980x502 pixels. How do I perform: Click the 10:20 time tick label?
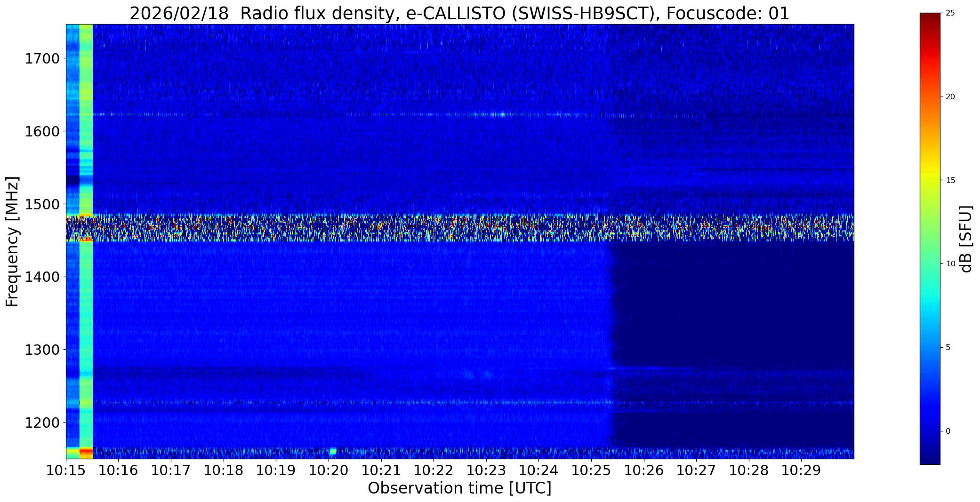point(329,470)
